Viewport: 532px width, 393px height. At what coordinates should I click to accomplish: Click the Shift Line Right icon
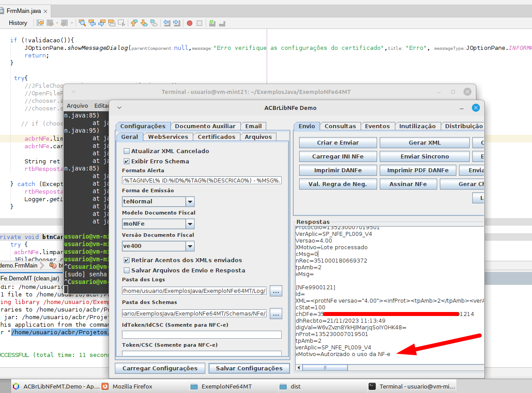pyautogui.click(x=177, y=23)
